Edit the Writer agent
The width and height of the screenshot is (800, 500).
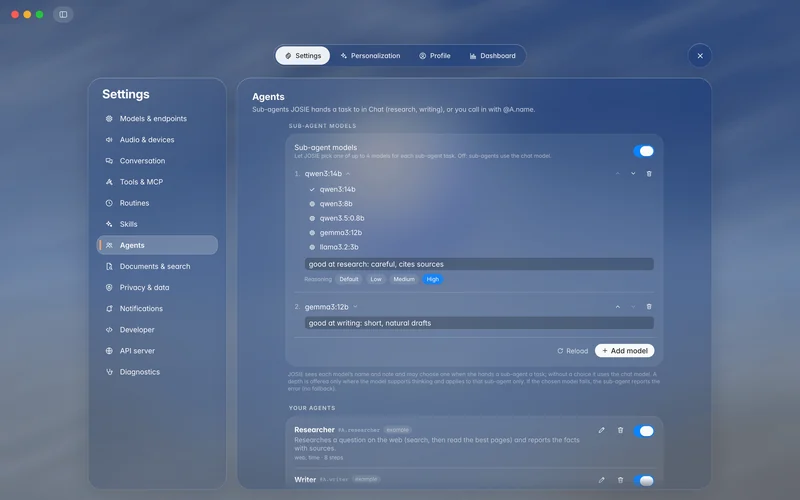pyautogui.click(x=602, y=480)
